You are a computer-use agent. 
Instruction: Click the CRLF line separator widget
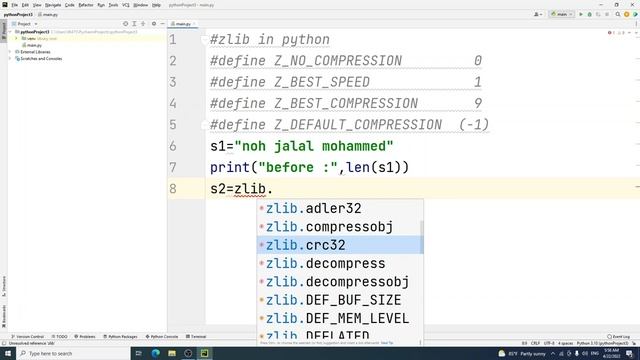(535, 343)
